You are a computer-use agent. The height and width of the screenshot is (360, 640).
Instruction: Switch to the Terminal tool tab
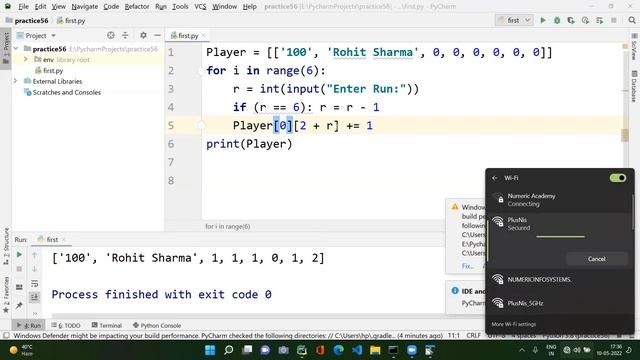107,325
